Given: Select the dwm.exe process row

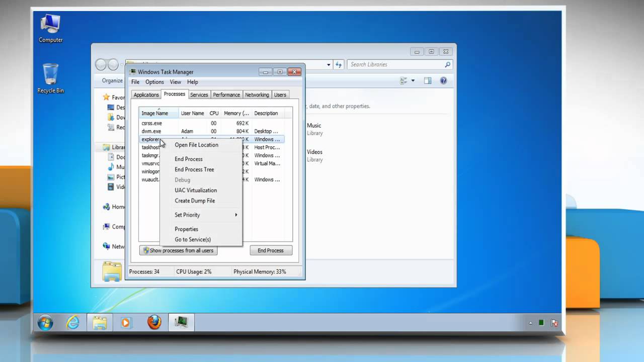Looking at the screenshot, I should tap(212, 131).
